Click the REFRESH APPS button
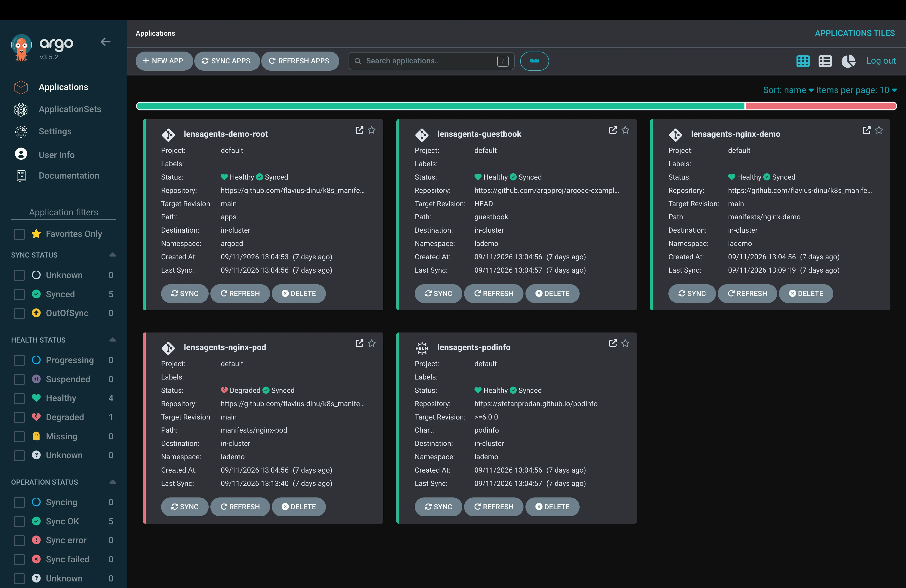The height and width of the screenshot is (588, 906). tap(300, 61)
